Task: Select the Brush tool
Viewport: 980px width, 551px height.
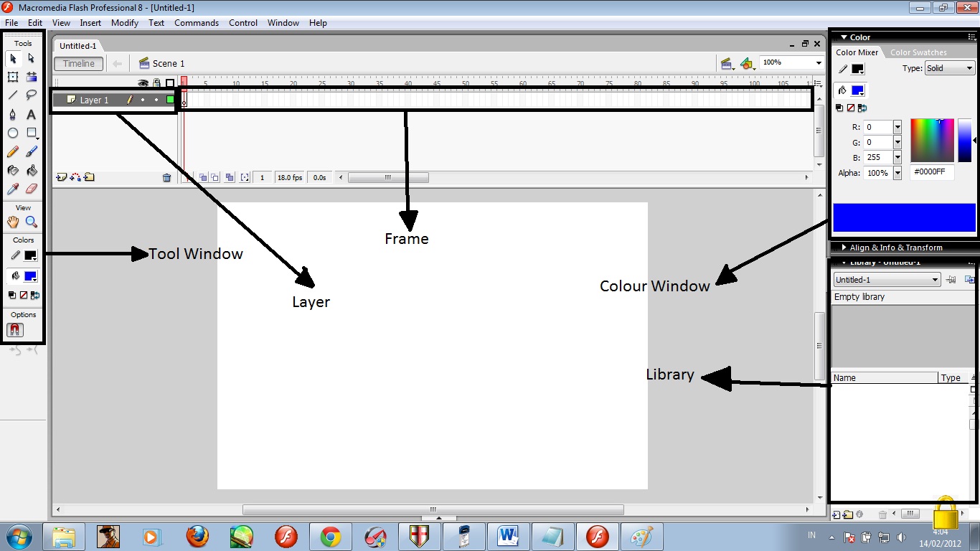Action: [x=32, y=152]
